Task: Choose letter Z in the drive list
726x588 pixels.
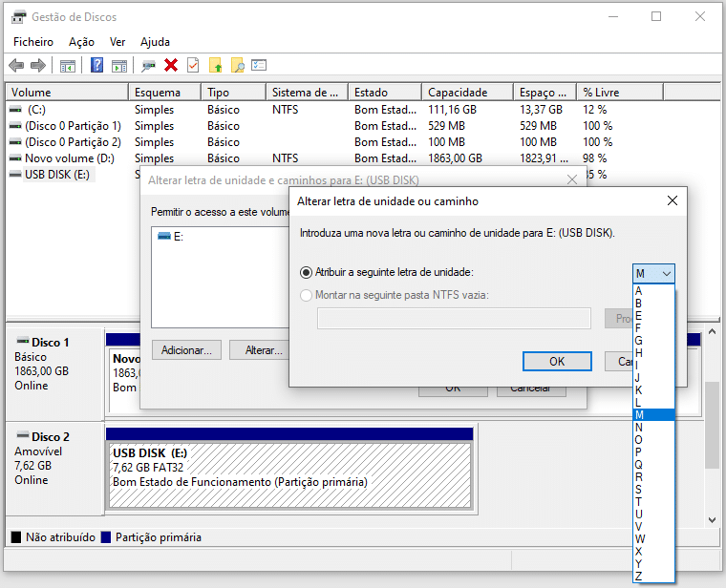Action: [639, 576]
